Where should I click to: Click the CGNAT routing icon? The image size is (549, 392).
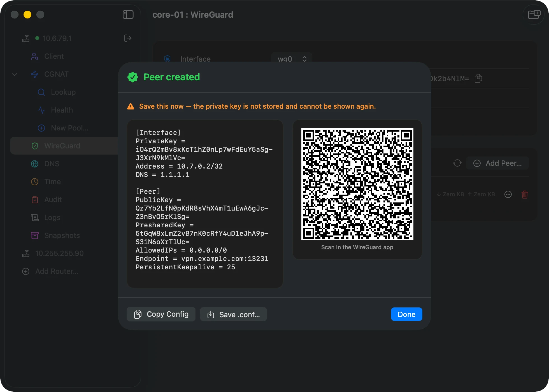pyautogui.click(x=34, y=74)
